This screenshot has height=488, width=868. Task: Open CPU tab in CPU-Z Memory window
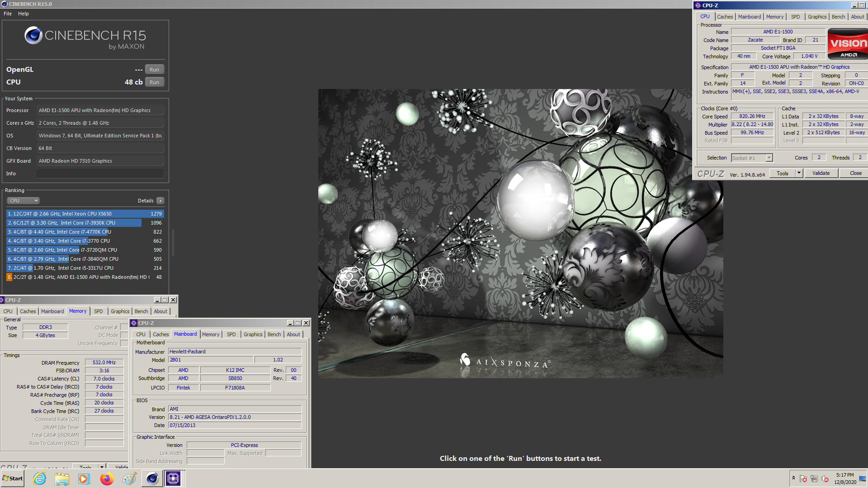tap(8, 311)
